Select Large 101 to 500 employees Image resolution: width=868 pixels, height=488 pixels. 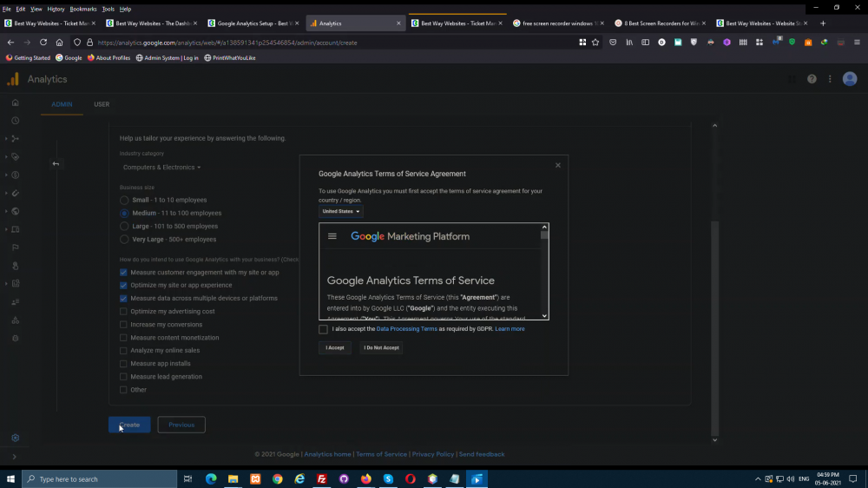124,226
